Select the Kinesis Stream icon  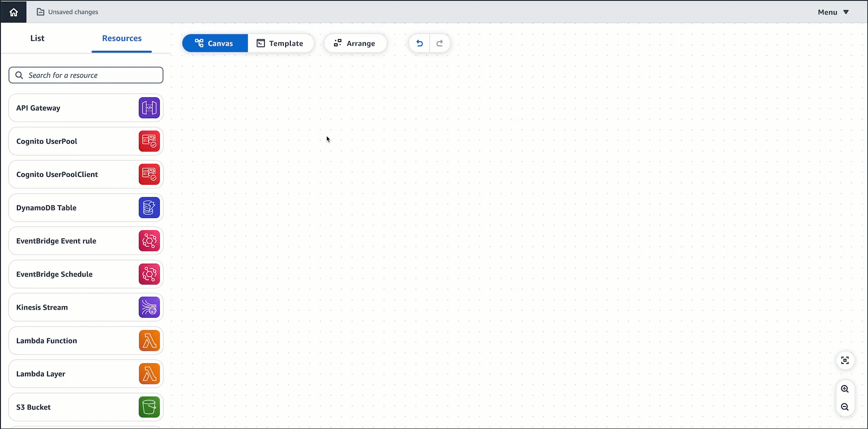click(x=149, y=307)
